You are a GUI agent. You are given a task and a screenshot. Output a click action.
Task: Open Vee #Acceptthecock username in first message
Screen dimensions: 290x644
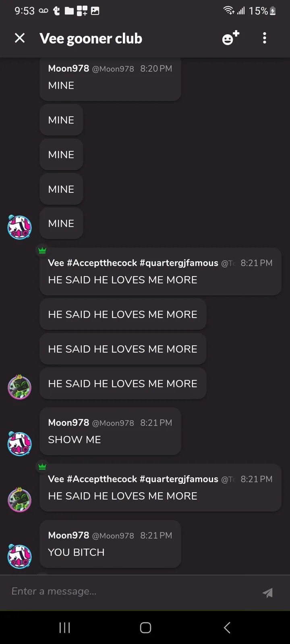point(133,263)
